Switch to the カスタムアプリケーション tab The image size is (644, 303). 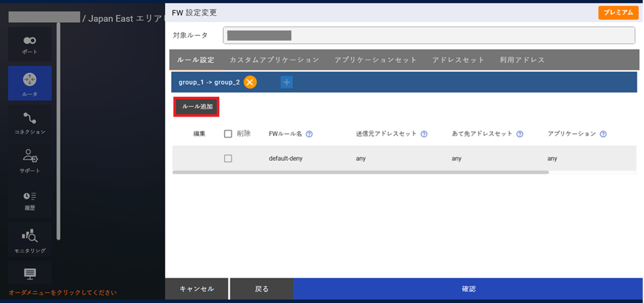click(274, 60)
